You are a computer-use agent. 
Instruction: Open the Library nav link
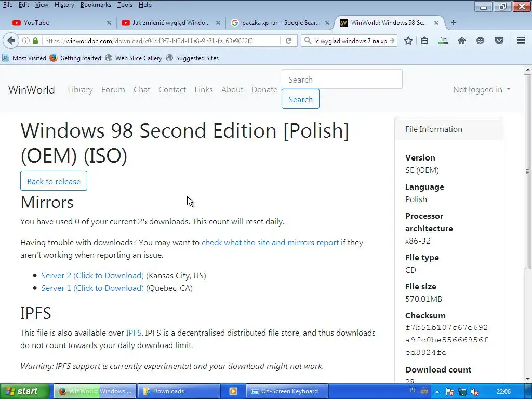click(x=81, y=90)
